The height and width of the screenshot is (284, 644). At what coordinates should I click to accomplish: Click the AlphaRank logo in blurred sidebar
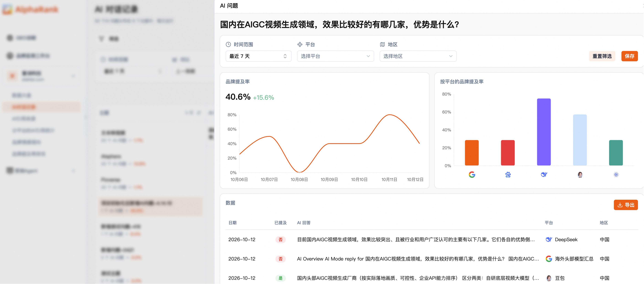point(30,9)
